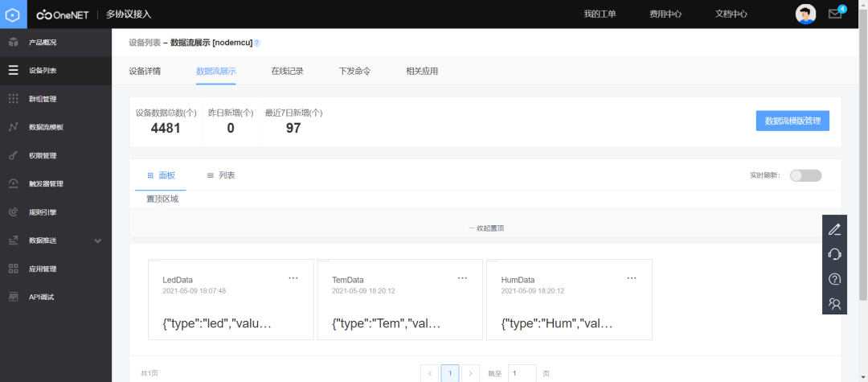Click the 昨日新增 value 0
This screenshot has width=868, height=382.
231,129
